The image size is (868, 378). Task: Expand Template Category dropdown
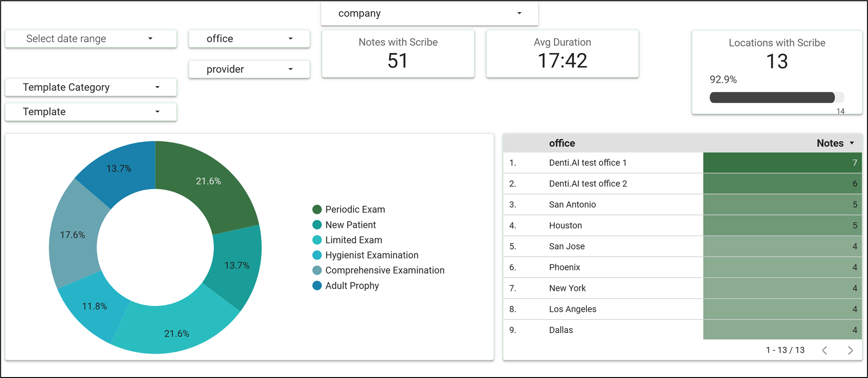(91, 87)
